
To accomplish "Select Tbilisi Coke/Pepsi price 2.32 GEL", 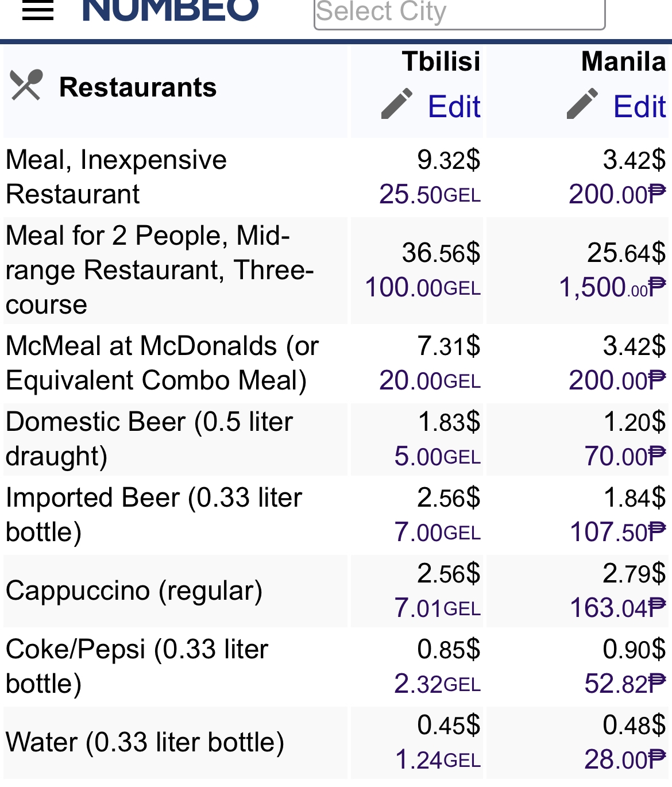I will (x=437, y=684).
